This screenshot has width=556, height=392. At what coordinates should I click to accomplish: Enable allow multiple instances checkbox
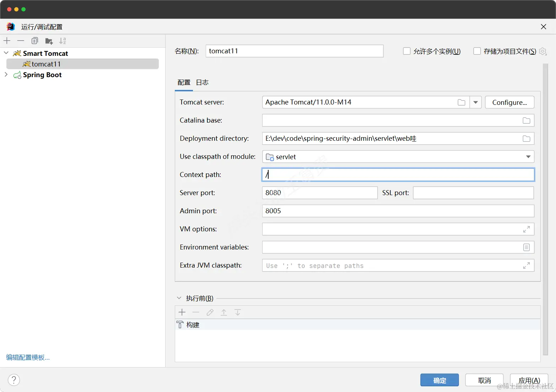click(407, 51)
